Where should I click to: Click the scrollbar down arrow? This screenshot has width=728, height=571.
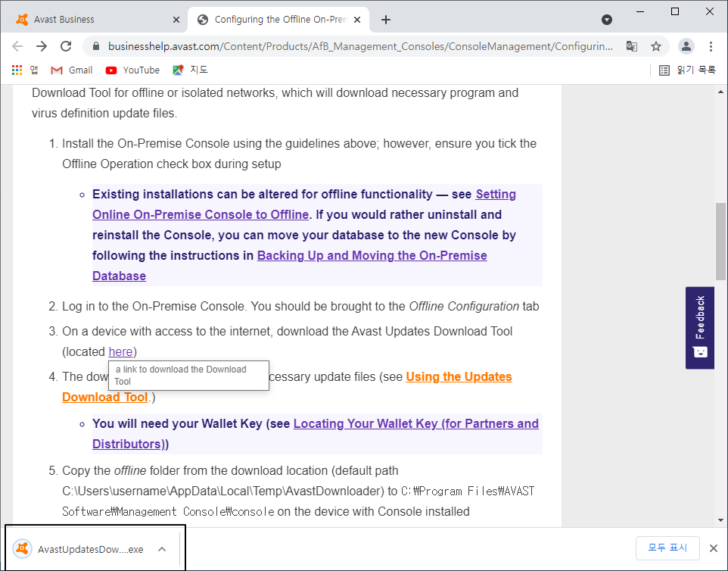(720, 520)
